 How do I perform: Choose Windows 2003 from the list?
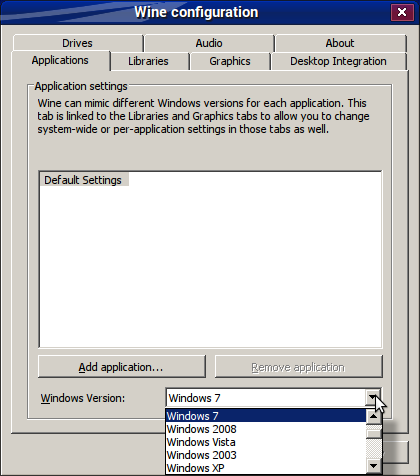click(266, 455)
